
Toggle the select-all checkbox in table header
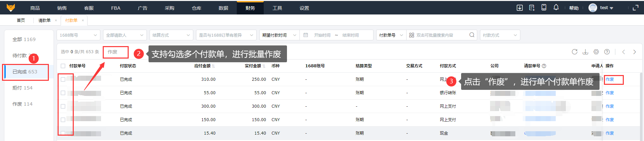pyautogui.click(x=63, y=66)
